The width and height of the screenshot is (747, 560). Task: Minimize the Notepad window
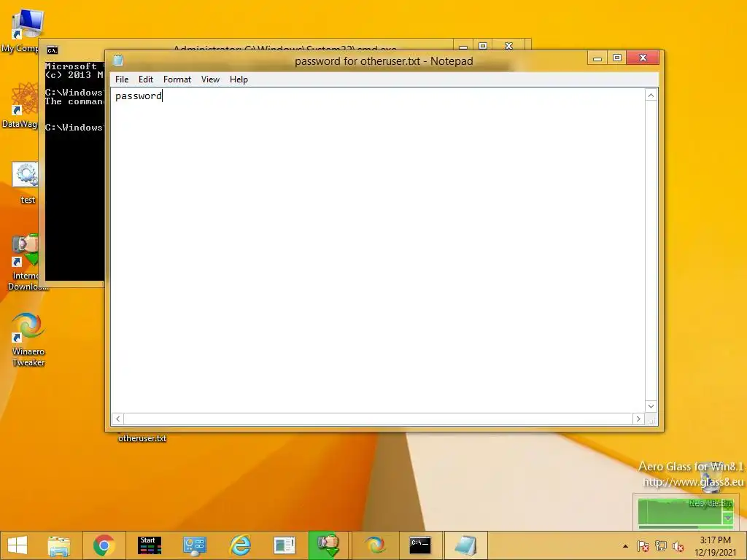point(597,58)
